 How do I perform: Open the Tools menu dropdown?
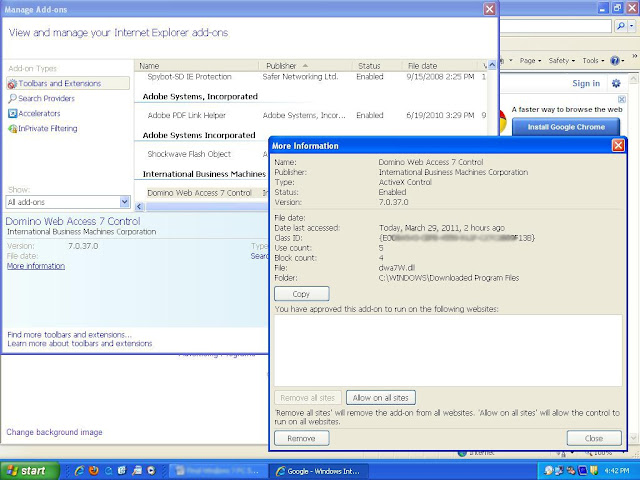593,60
